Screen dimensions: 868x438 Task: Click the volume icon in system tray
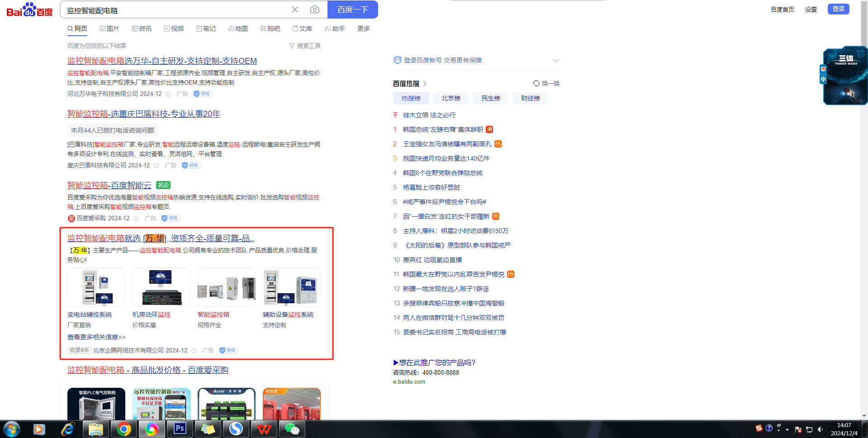tap(820, 429)
